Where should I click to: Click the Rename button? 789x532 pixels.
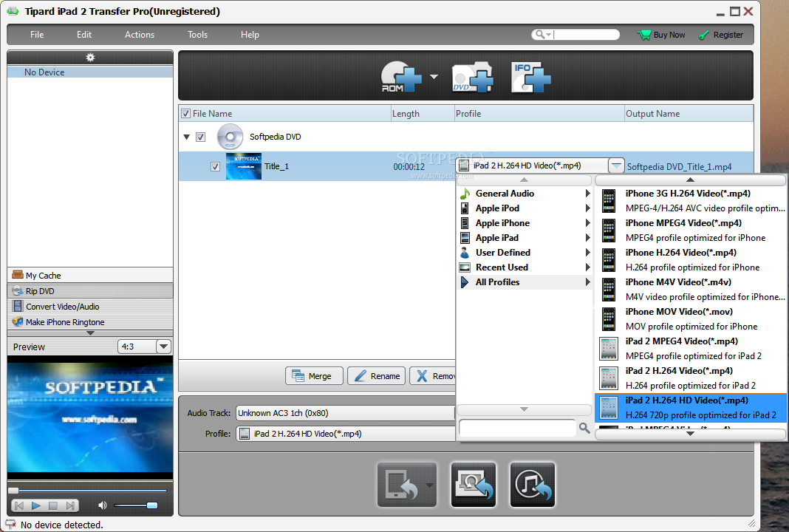click(x=376, y=376)
